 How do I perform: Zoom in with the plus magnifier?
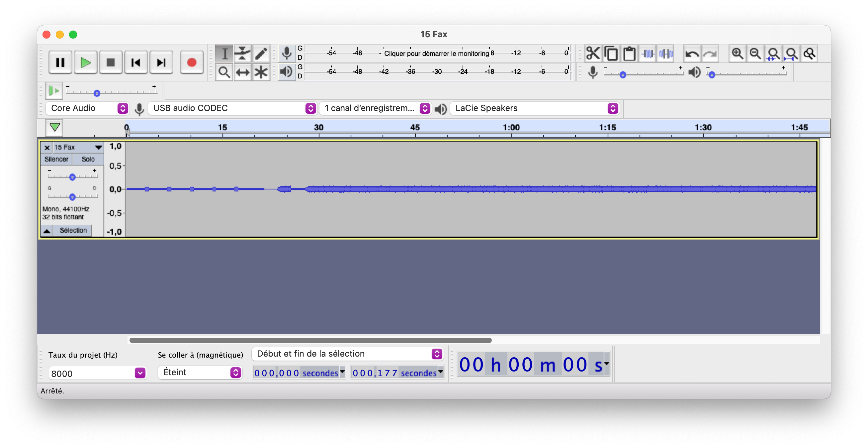pyautogui.click(x=737, y=53)
